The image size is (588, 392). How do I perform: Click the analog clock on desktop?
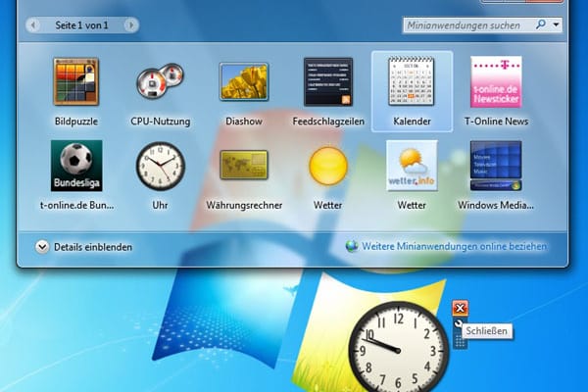pos(398,349)
